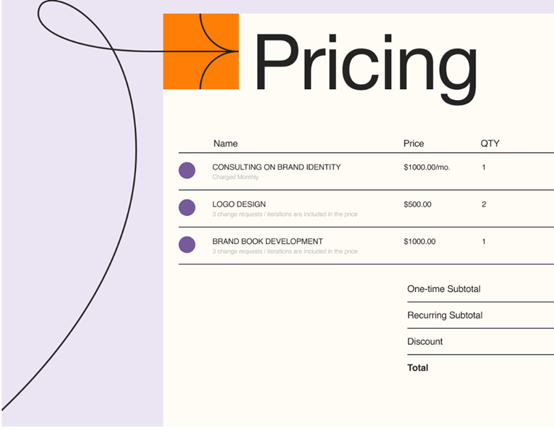The height and width of the screenshot is (430, 554).
Task: Open the Brand Book Development item
Action: [267, 241]
